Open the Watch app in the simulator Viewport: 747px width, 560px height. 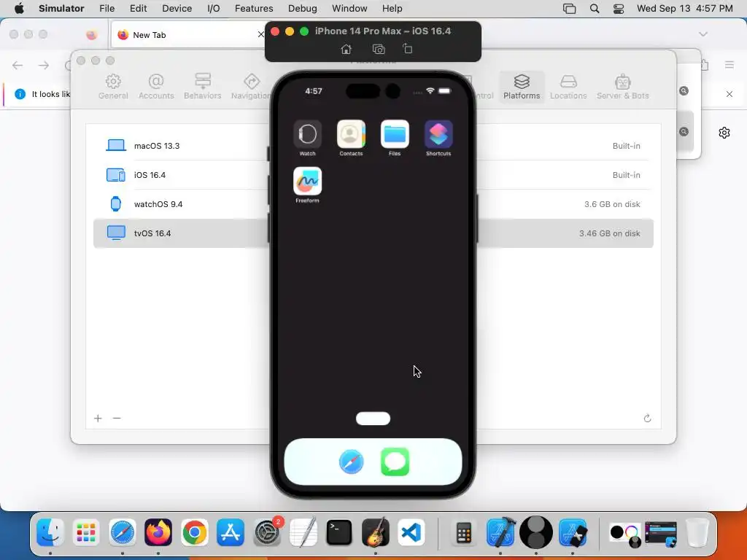pos(307,134)
